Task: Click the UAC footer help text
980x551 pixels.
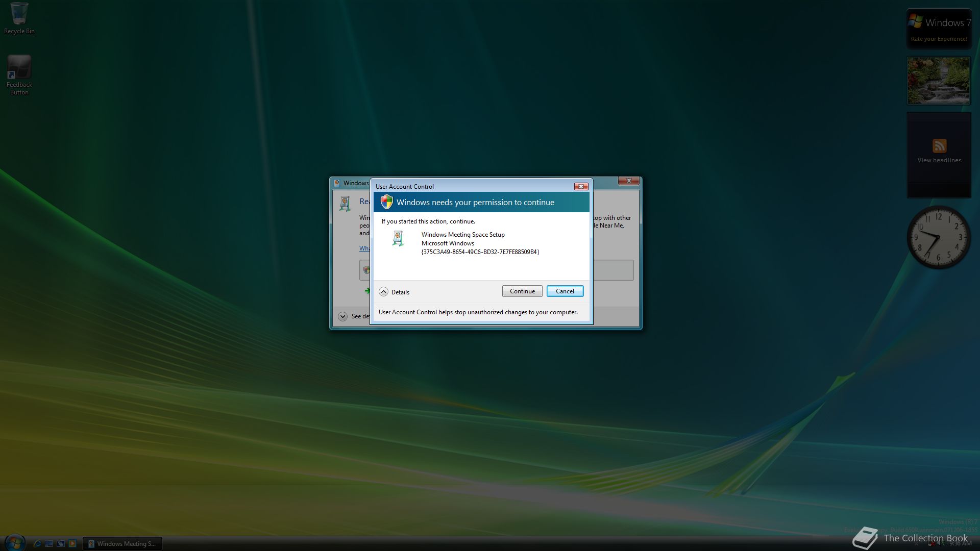Action: 478,312
